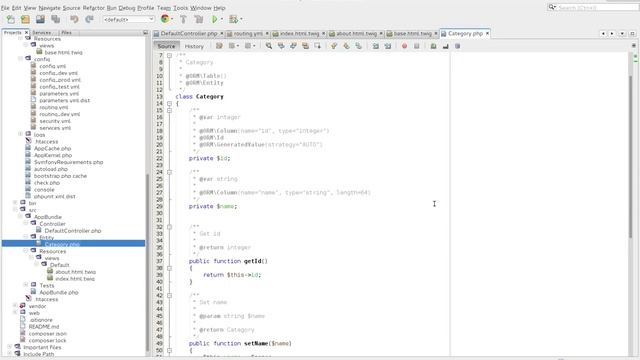The width and height of the screenshot is (640, 360).
Task: Expand the bin folder node
Action: (15, 202)
